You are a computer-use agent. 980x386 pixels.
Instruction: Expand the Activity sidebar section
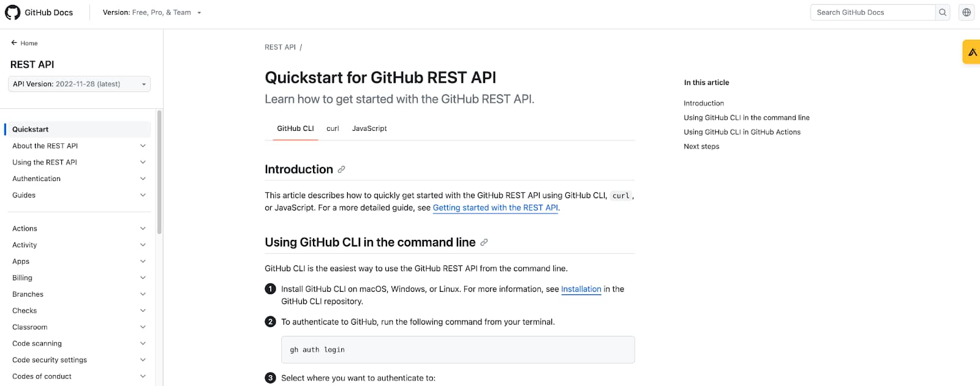click(143, 245)
